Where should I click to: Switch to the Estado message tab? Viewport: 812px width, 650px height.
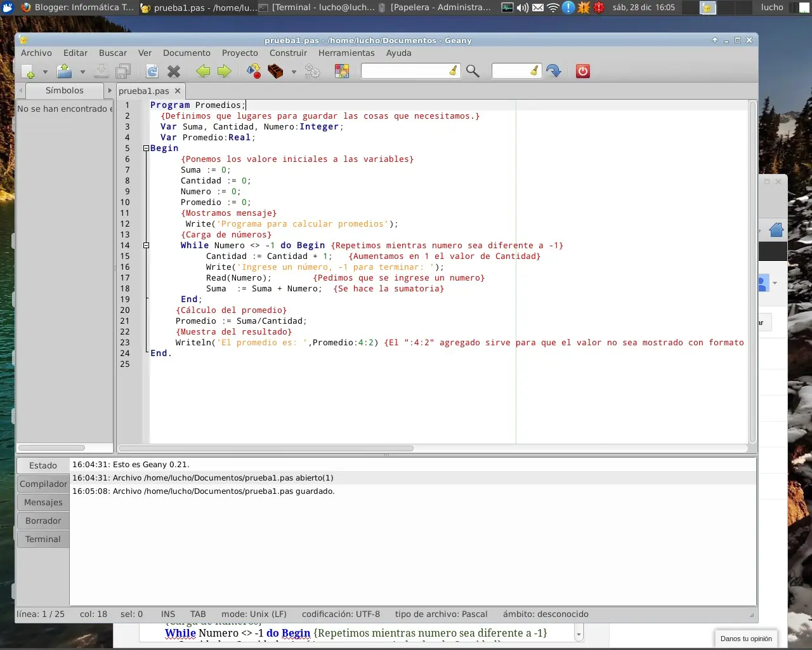pos(43,465)
